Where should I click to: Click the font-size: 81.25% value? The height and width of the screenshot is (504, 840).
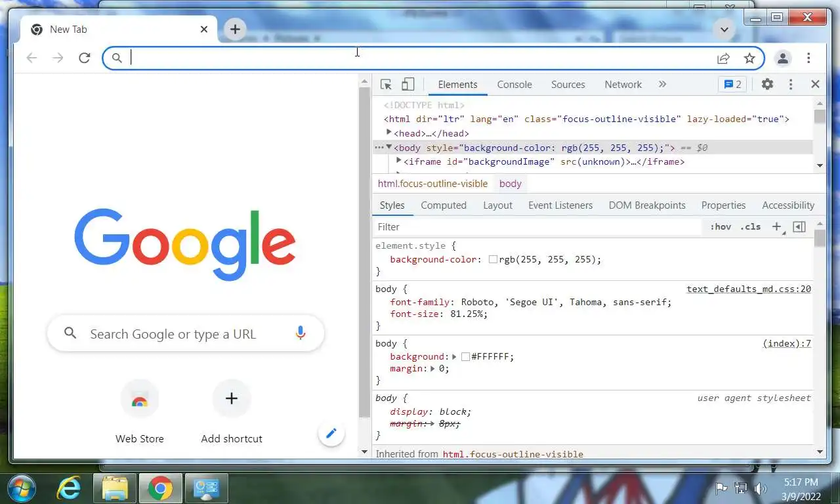pyautogui.click(x=467, y=314)
